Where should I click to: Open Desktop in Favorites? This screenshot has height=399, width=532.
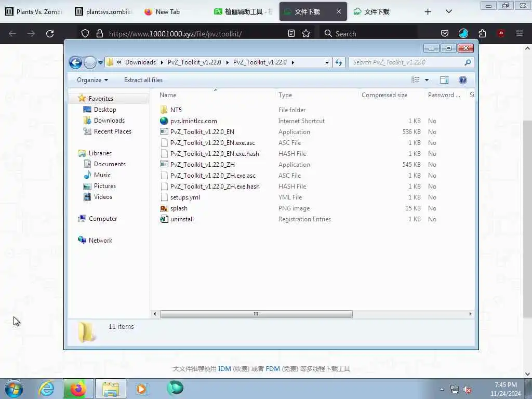click(x=105, y=110)
